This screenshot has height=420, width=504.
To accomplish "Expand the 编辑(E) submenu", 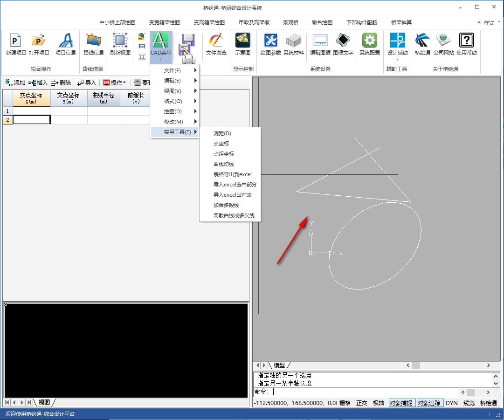I will point(175,81).
